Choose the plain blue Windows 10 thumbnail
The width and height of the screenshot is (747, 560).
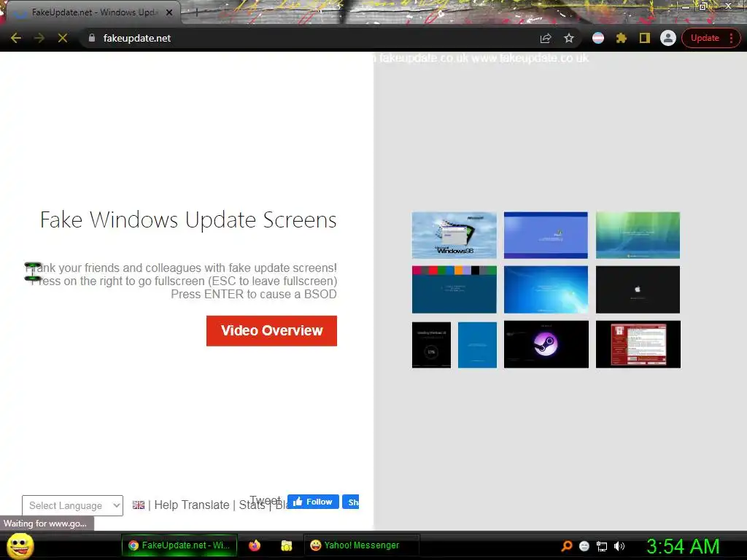coord(477,345)
